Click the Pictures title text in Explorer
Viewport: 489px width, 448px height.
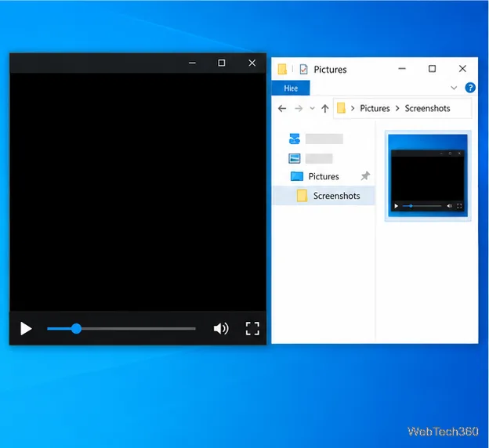(330, 70)
